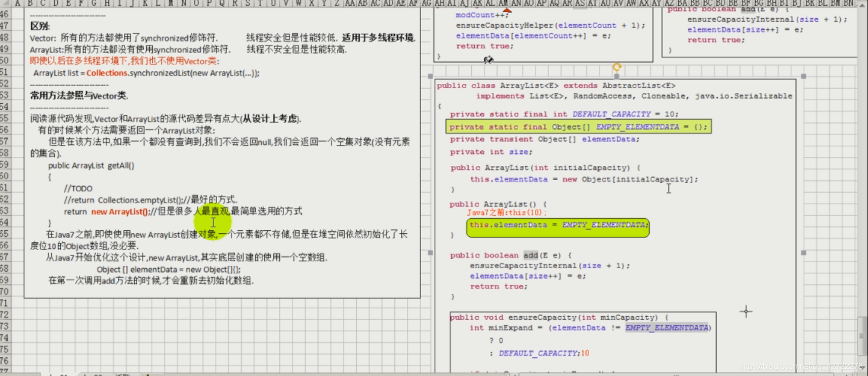Click the red note 'Java7之前:this(10);'

pos(507,213)
